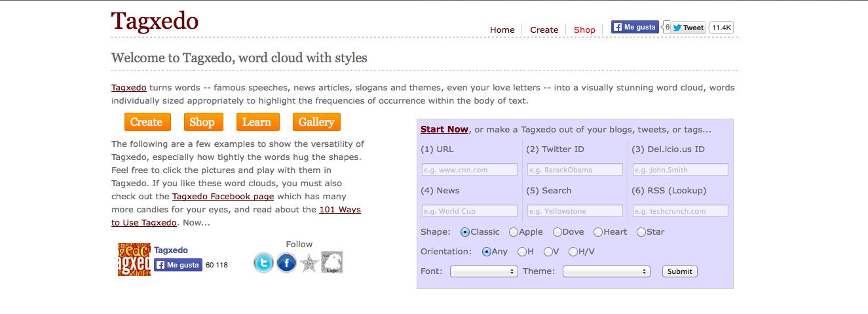The image size is (868, 314).
Task: Select the Any orientation radio button
Action: tap(487, 252)
